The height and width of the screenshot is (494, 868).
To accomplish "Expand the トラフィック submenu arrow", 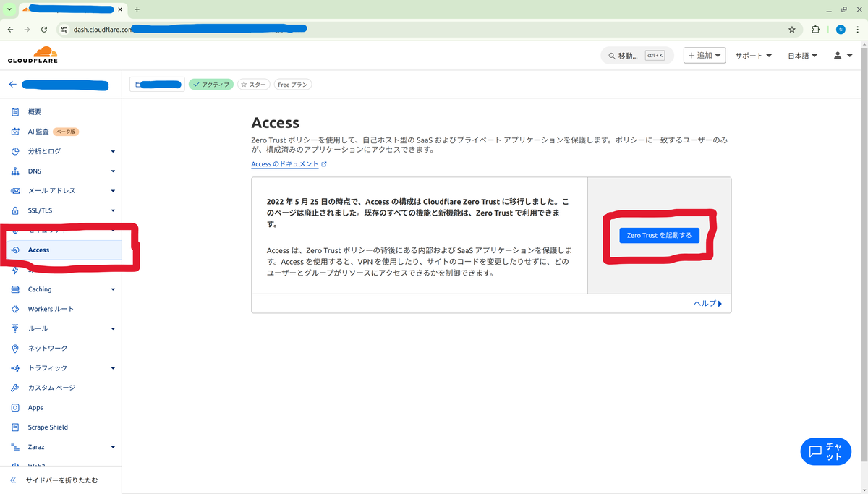I will point(113,368).
